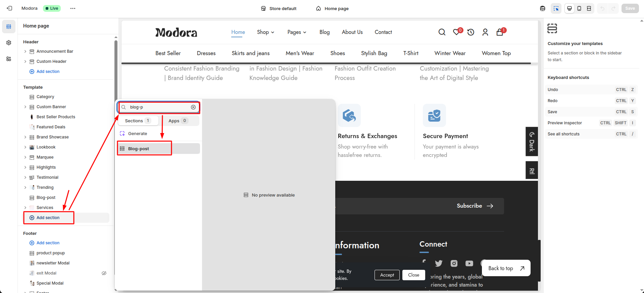
Task: Toggle visibility of exit Modal section
Action: [x=104, y=273]
